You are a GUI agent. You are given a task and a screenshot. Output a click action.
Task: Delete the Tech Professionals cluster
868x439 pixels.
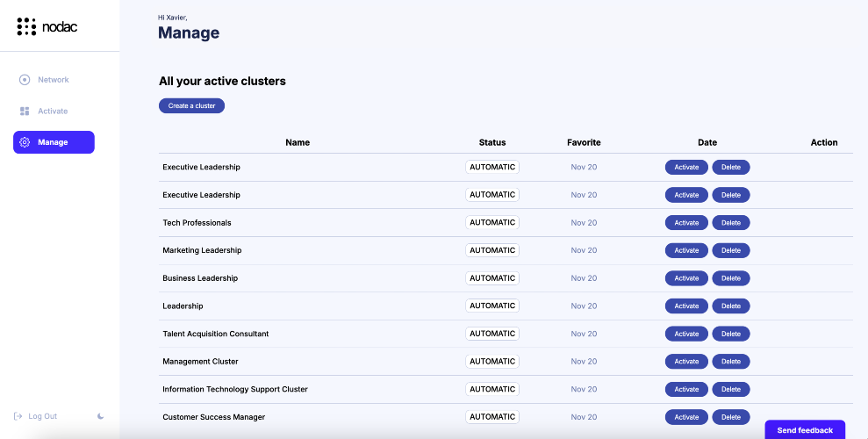tap(731, 222)
